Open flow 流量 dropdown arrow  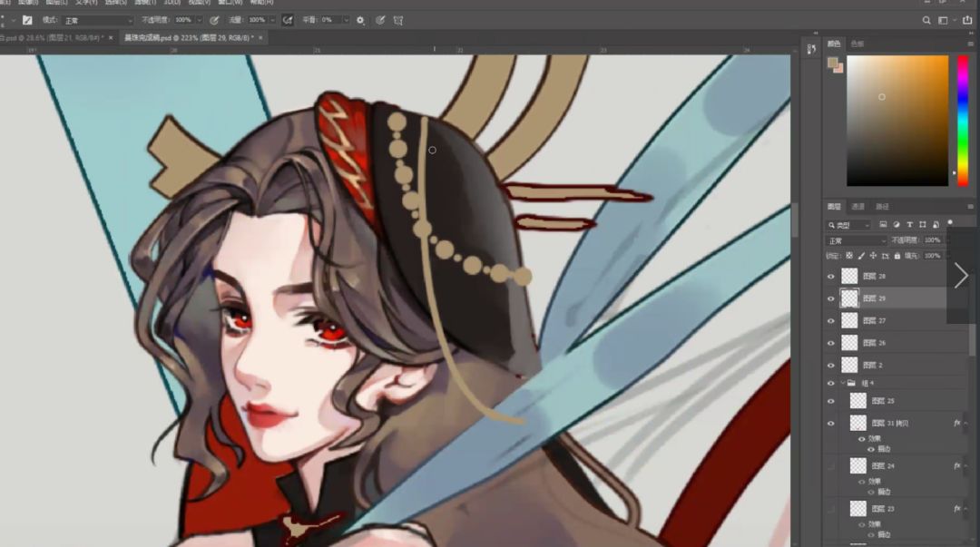point(272,20)
